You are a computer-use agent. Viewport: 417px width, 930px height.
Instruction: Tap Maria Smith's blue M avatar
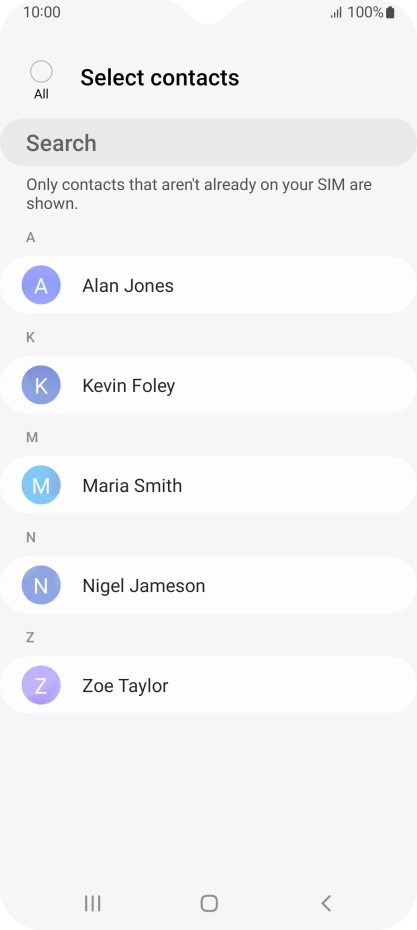pos(41,485)
